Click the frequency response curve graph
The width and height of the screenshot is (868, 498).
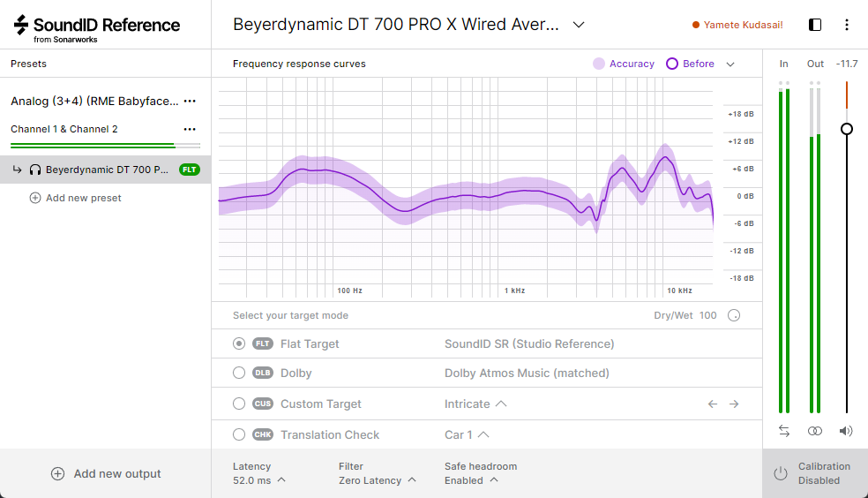(x=466, y=188)
